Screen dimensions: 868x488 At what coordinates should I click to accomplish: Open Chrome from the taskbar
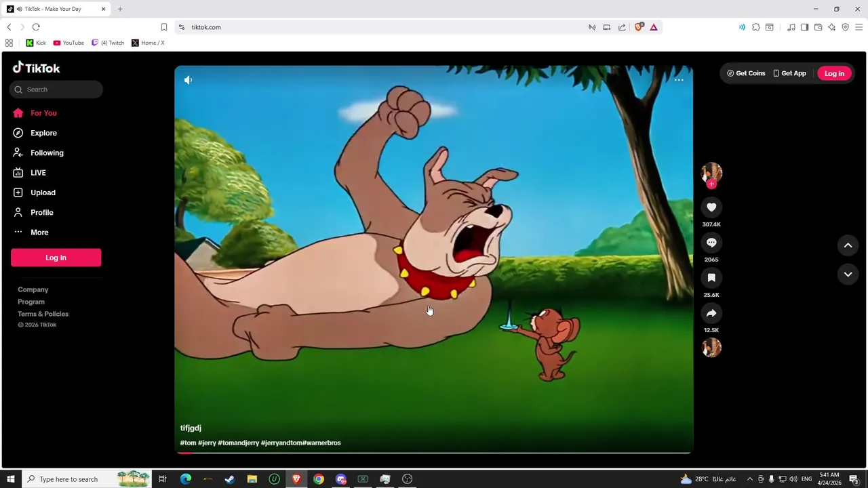pos(319,479)
